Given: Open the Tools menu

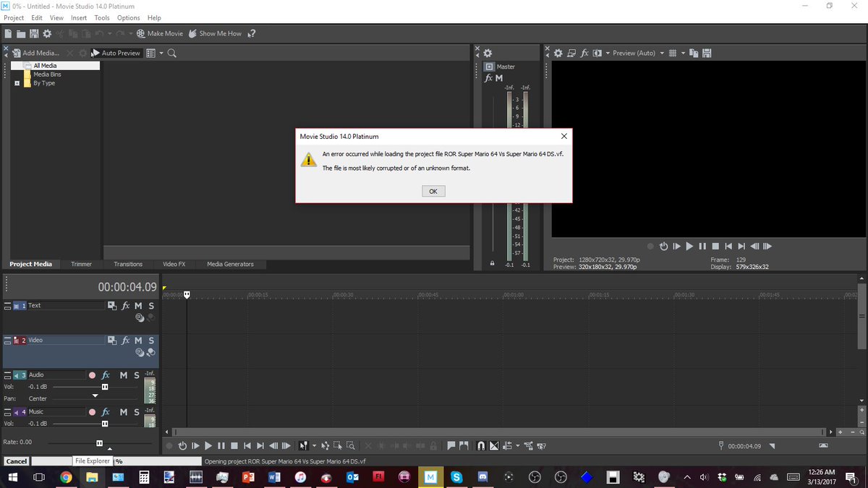Looking at the screenshot, I should point(102,17).
